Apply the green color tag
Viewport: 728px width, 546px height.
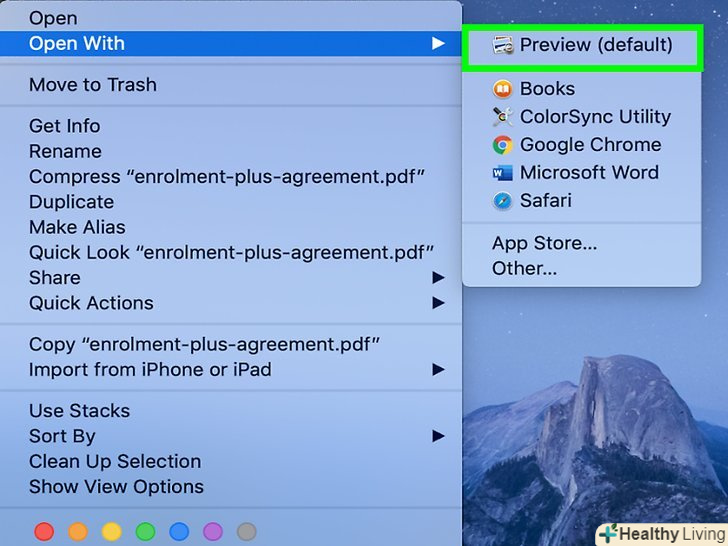tap(145, 532)
